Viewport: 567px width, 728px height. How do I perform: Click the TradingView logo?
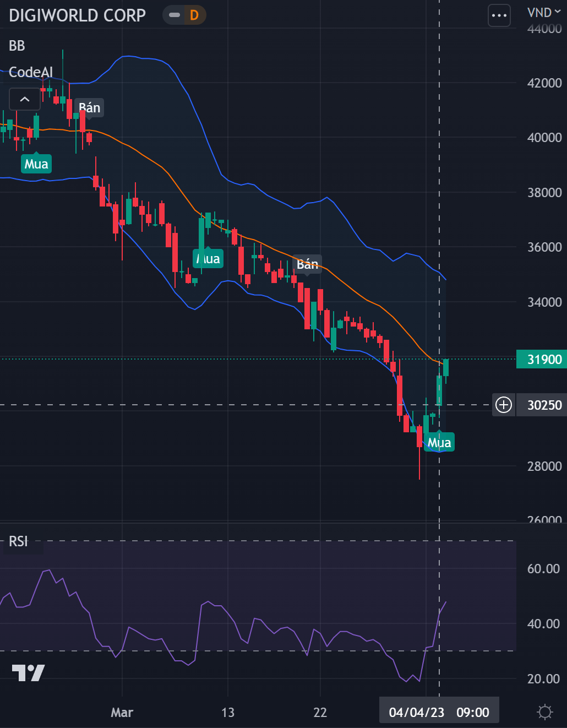tap(28, 673)
